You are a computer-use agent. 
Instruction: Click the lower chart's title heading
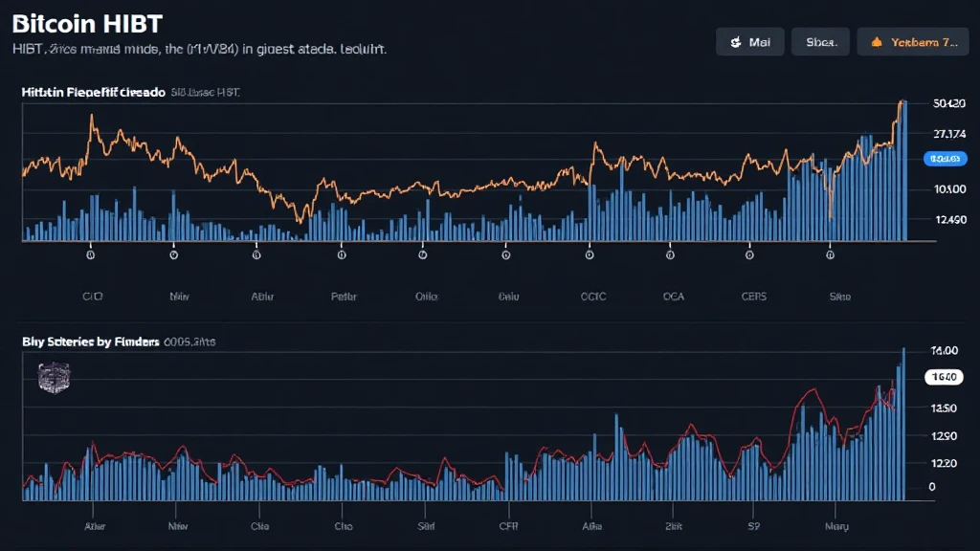(x=91, y=342)
